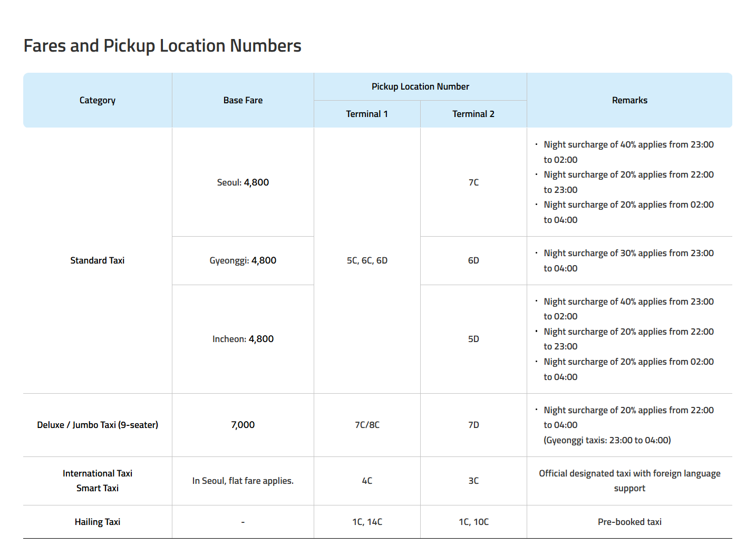Screen dimensions: 756x545
Task: Click the "1C, 14C" pickup location cell
Action: (x=367, y=522)
